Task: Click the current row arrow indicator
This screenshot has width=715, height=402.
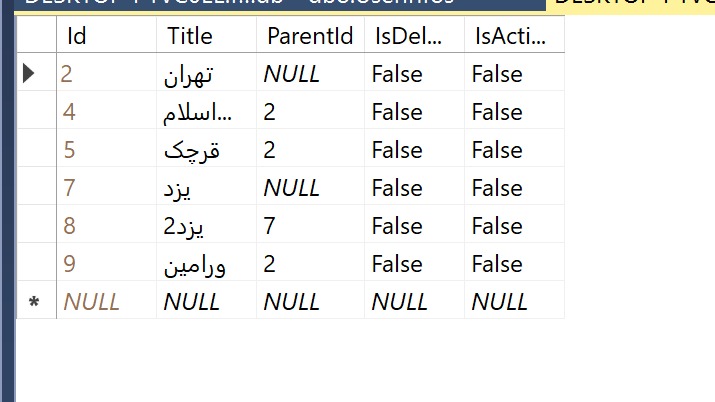Action: tap(28, 73)
